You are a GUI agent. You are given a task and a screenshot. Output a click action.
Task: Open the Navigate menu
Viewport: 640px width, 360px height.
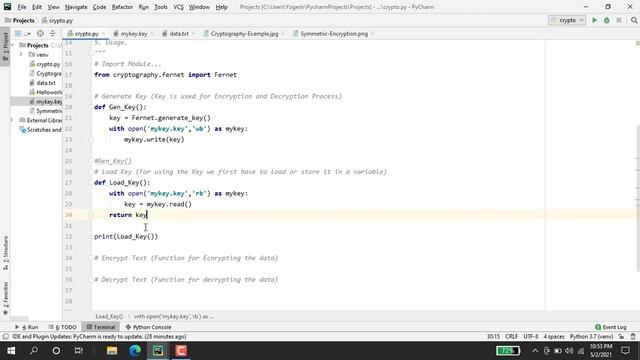tap(76, 7)
